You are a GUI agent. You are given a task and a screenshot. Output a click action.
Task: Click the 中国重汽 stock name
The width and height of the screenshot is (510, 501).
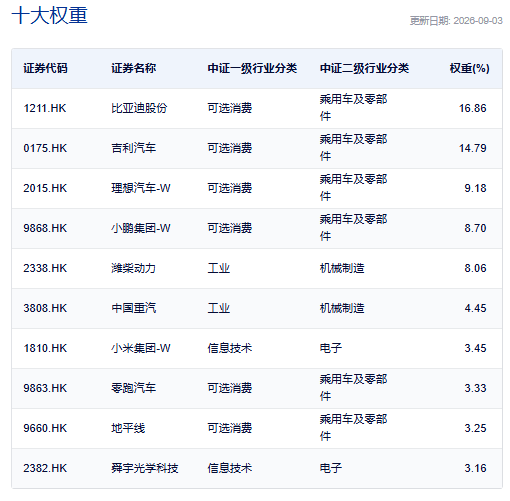point(133,308)
